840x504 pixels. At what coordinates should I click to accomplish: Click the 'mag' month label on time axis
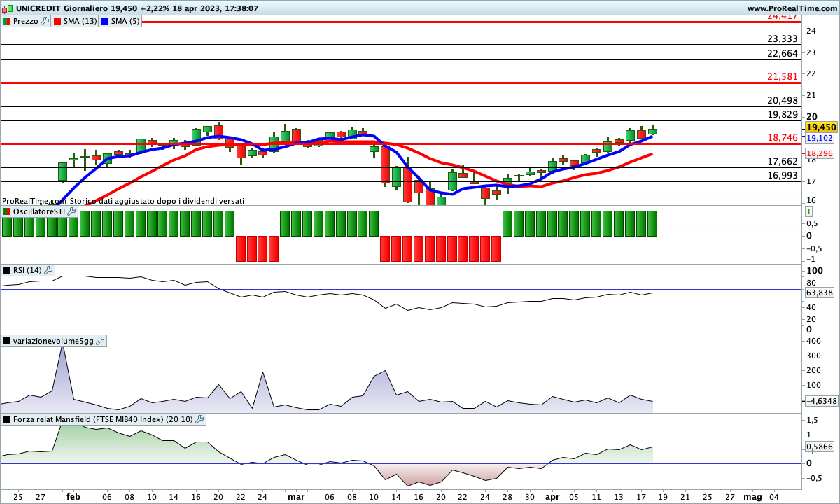pos(752,496)
